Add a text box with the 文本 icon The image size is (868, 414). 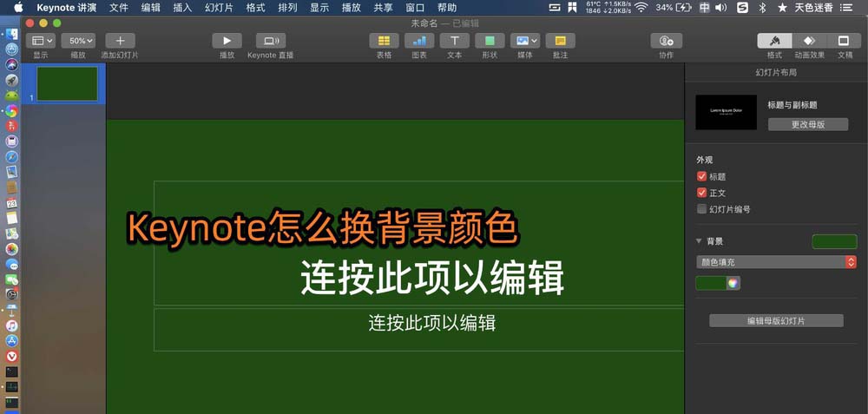coord(455,41)
